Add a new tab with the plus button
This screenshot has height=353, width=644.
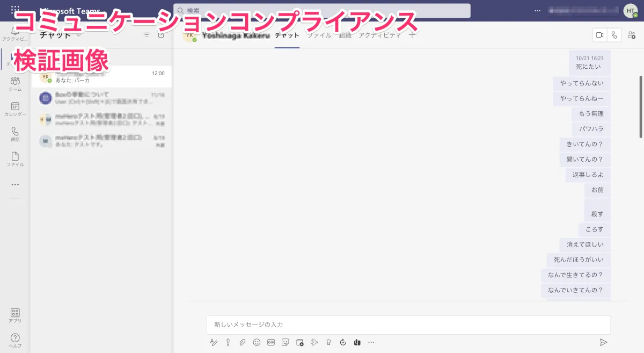click(x=412, y=35)
